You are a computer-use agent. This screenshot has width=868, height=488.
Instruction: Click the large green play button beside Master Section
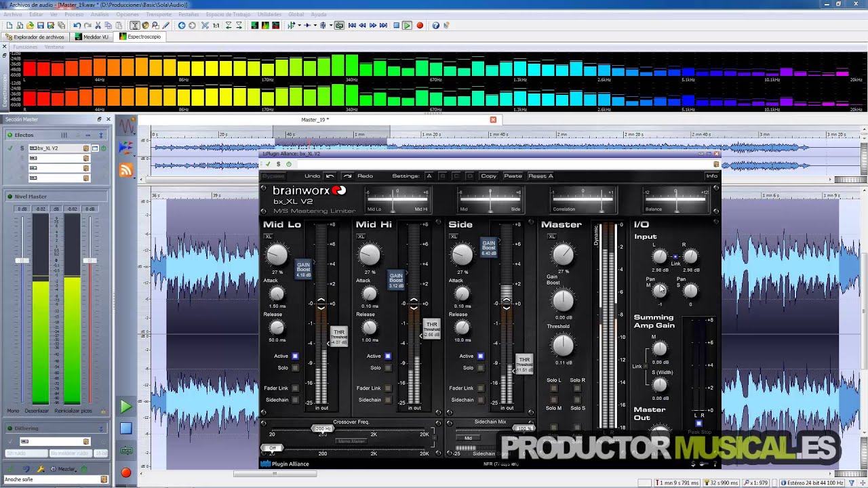point(126,407)
